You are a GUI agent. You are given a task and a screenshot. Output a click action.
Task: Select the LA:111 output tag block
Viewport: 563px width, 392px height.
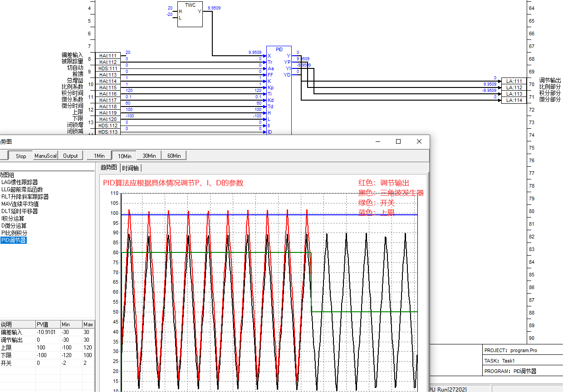514,81
